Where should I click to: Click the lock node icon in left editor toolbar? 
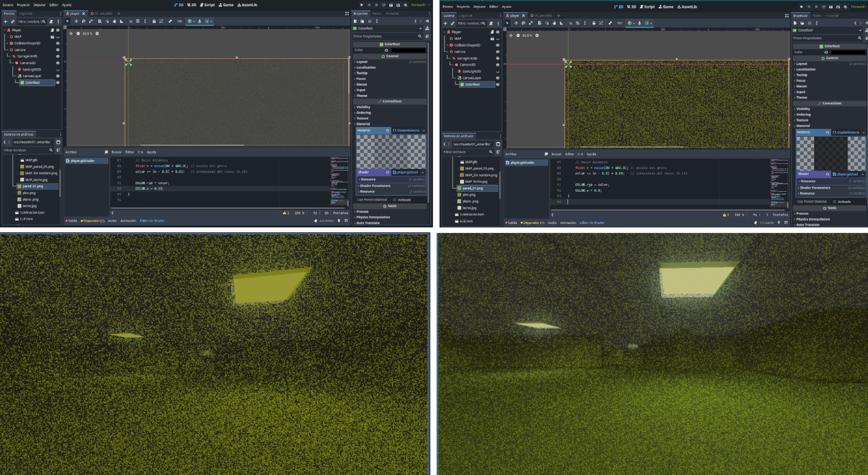[154, 21]
